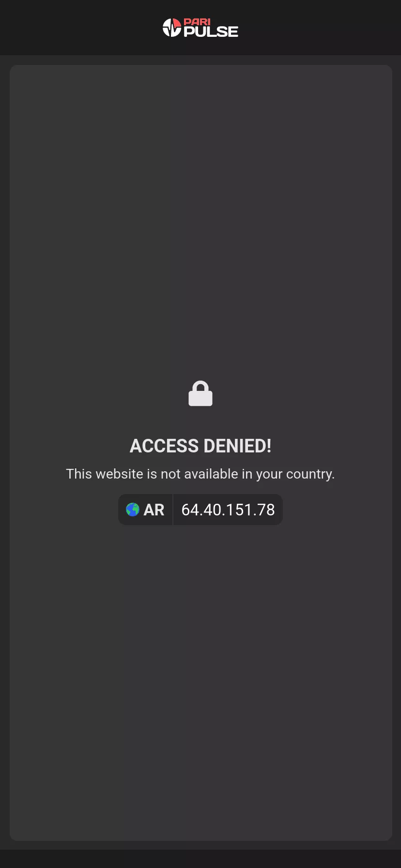Click empty card area above the padlock

pos(200,218)
